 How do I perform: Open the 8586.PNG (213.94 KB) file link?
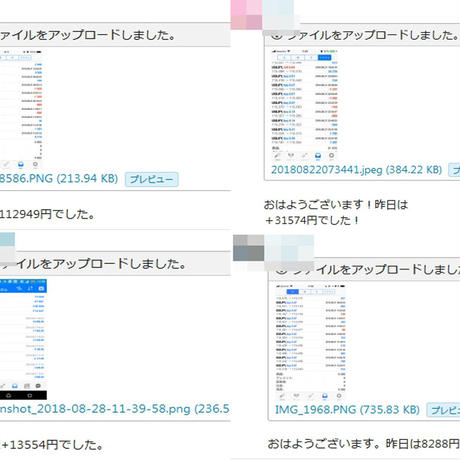(59, 179)
